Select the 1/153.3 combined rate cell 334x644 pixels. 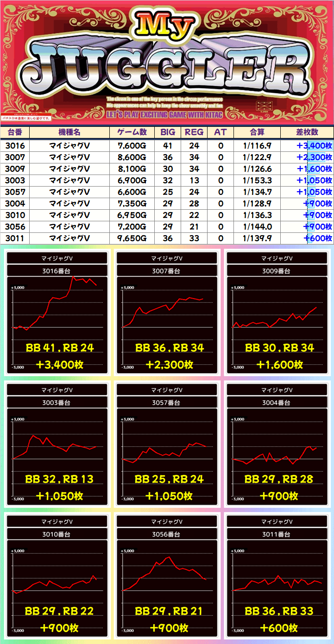(x=257, y=181)
